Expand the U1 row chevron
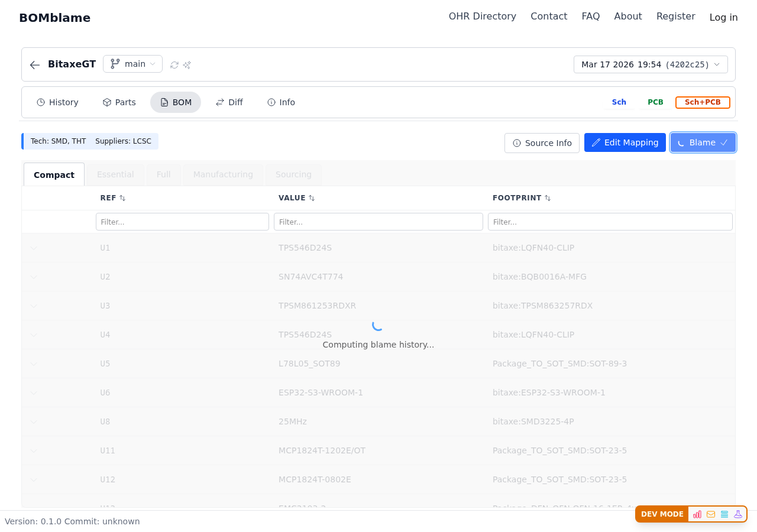Screen dimensions: 757x532 point(34,248)
